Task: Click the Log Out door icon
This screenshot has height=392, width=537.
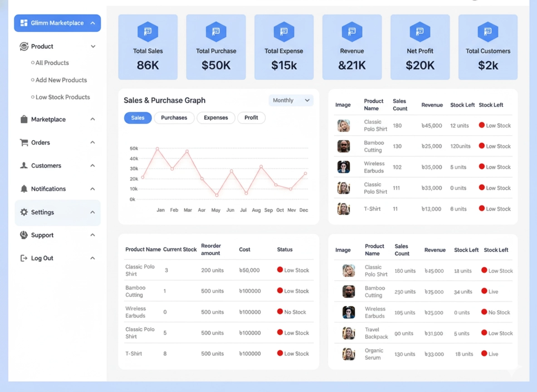Action: coord(24,258)
